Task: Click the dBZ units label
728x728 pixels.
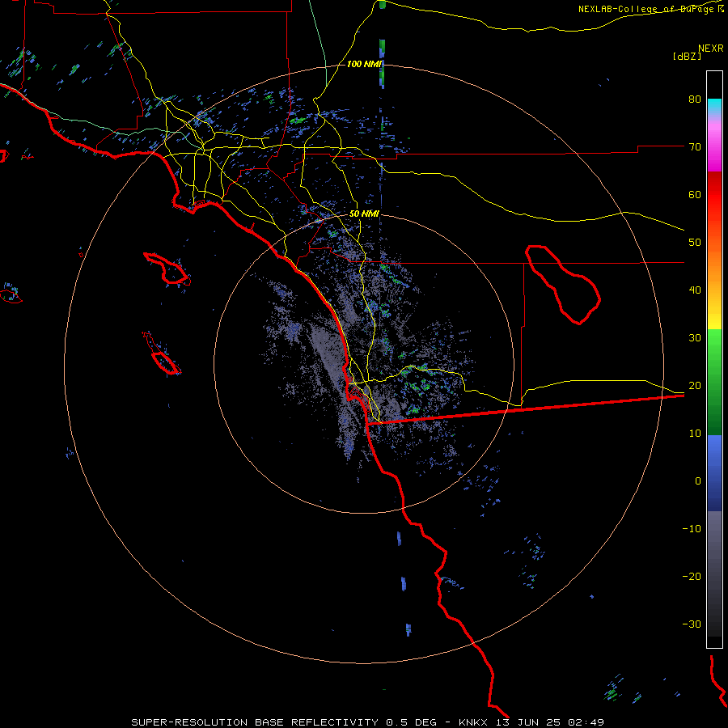Action: coord(687,57)
